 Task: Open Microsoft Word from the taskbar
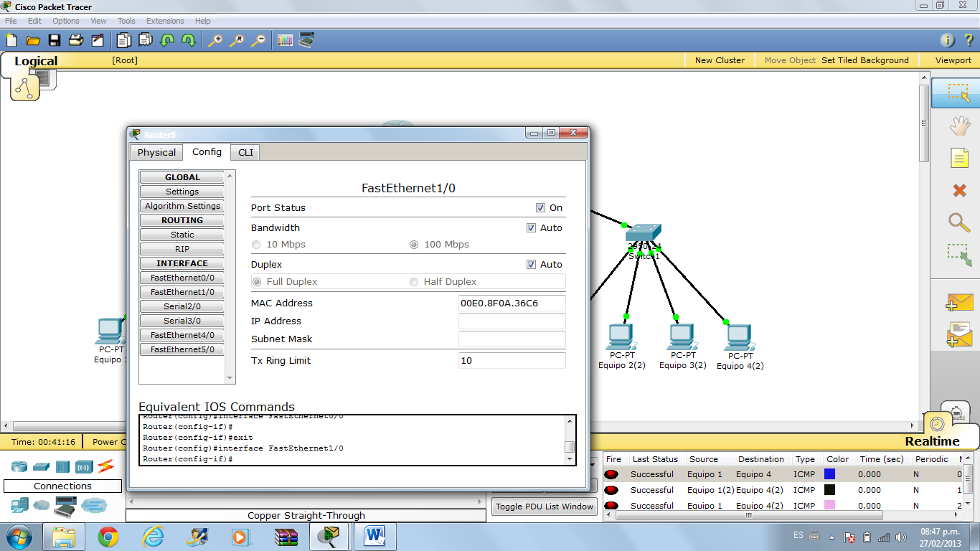375,537
